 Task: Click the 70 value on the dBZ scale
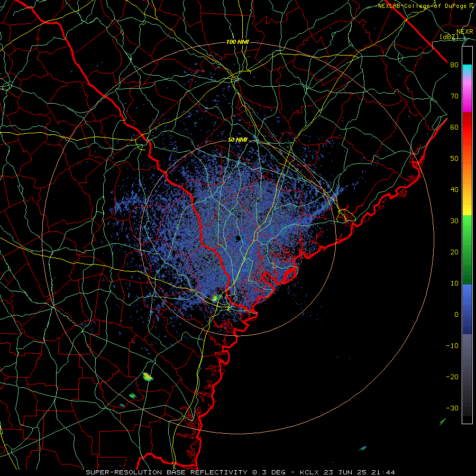point(454,96)
